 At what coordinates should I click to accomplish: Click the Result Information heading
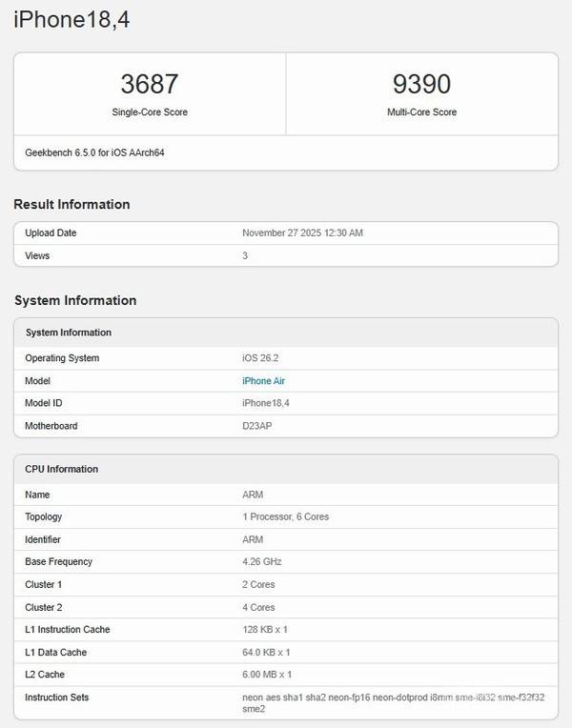tap(72, 204)
